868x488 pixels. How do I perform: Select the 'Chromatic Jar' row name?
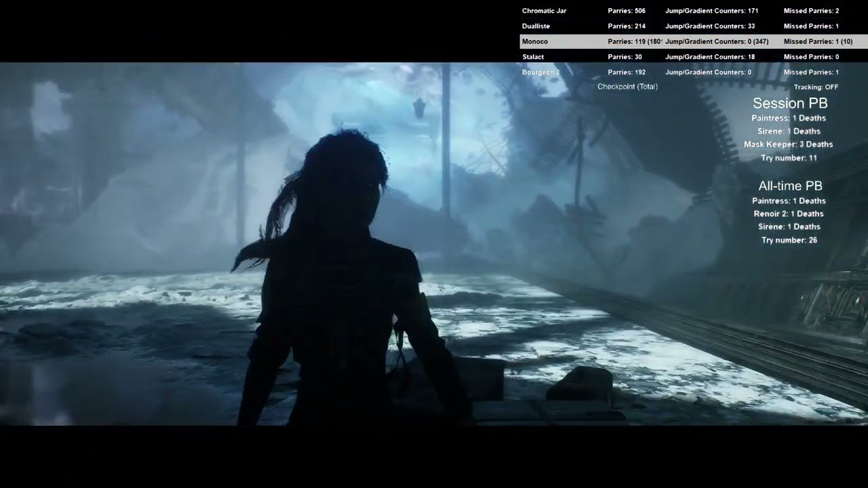[x=544, y=11]
